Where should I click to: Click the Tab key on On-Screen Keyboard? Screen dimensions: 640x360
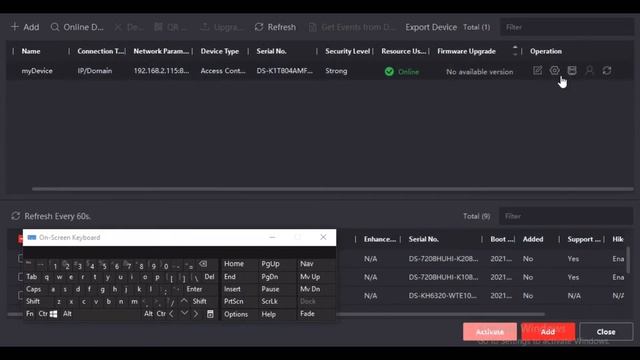31,277
